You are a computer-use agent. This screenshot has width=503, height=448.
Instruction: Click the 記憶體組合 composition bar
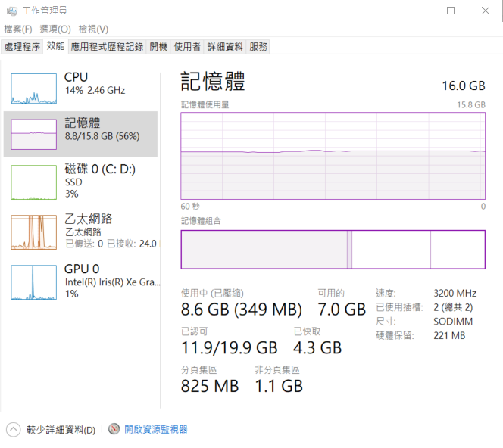[x=333, y=249]
